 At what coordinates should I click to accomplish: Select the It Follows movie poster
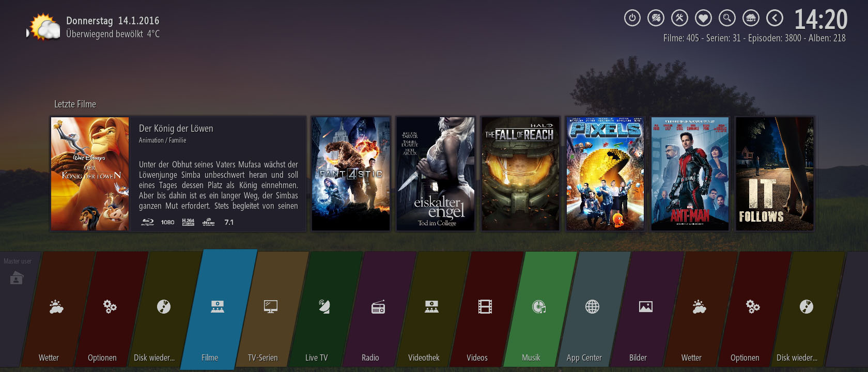(x=774, y=174)
